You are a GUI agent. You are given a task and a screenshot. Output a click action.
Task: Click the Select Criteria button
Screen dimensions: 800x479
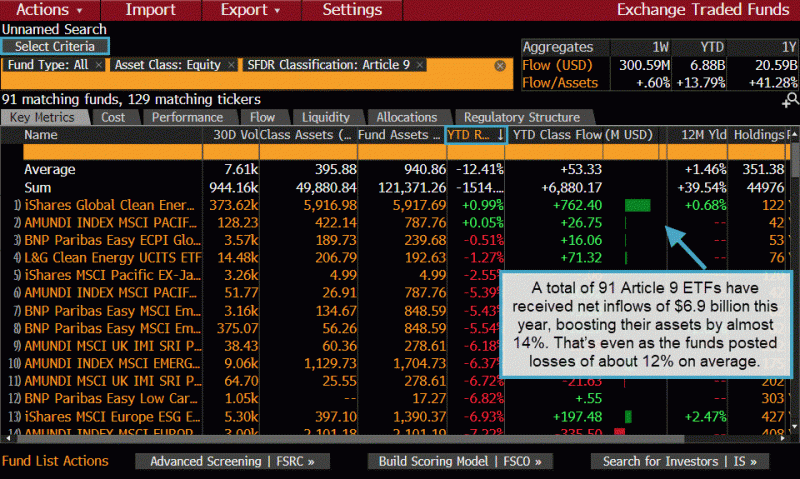55,46
